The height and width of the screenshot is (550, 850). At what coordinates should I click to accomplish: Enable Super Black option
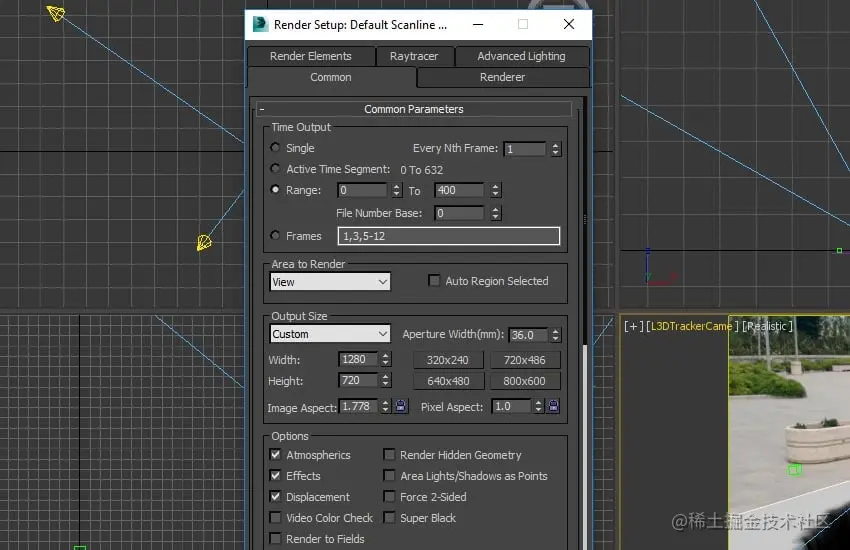tap(389, 517)
